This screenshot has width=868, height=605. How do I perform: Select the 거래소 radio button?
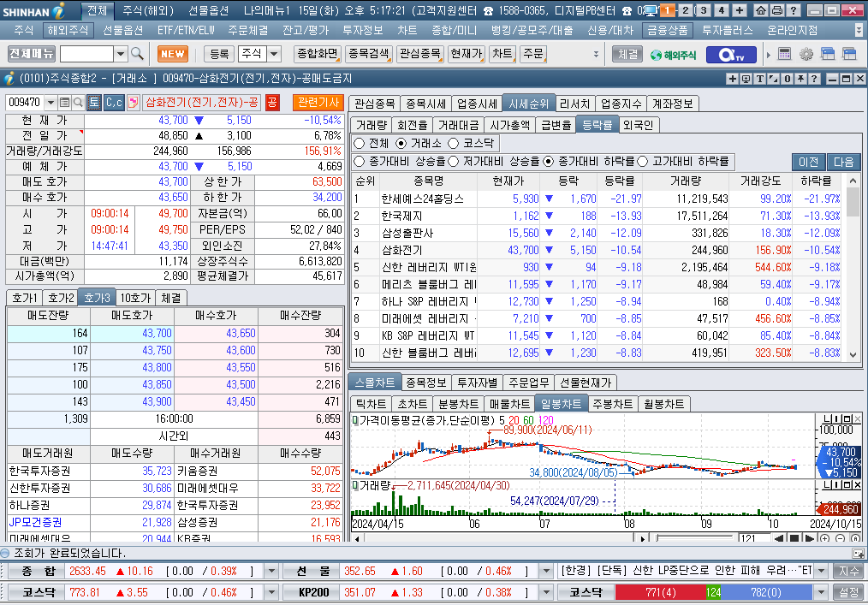pos(401,144)
